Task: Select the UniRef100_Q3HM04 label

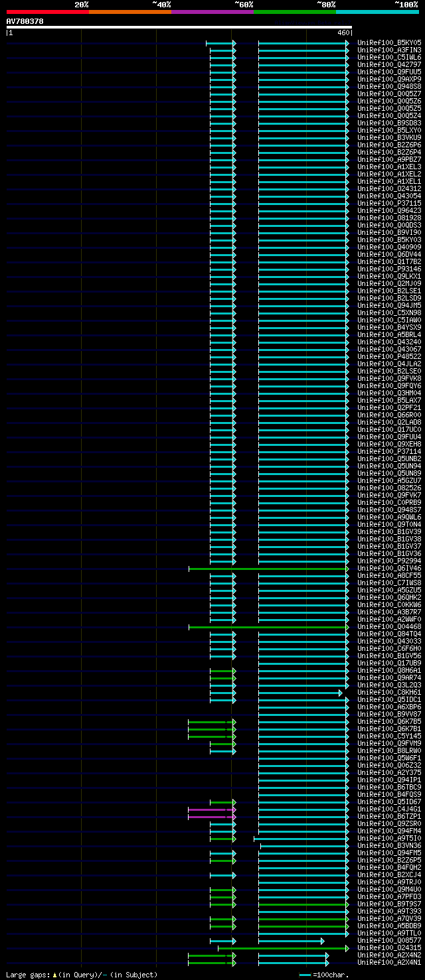Action: (389, 393)
